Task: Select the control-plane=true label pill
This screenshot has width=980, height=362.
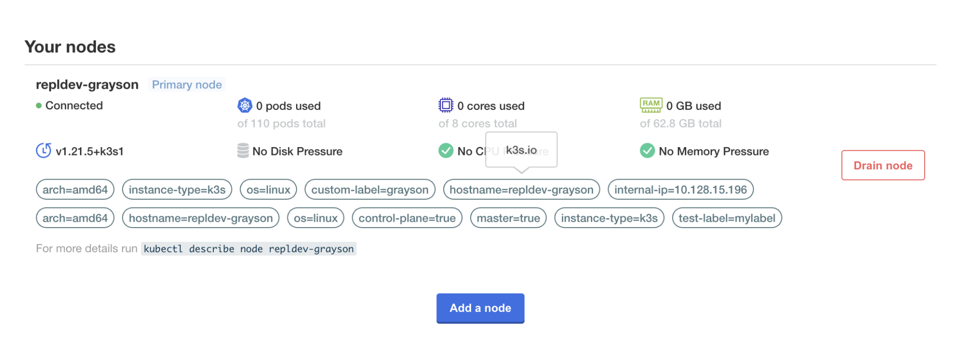Action: [x=407, y=218]
